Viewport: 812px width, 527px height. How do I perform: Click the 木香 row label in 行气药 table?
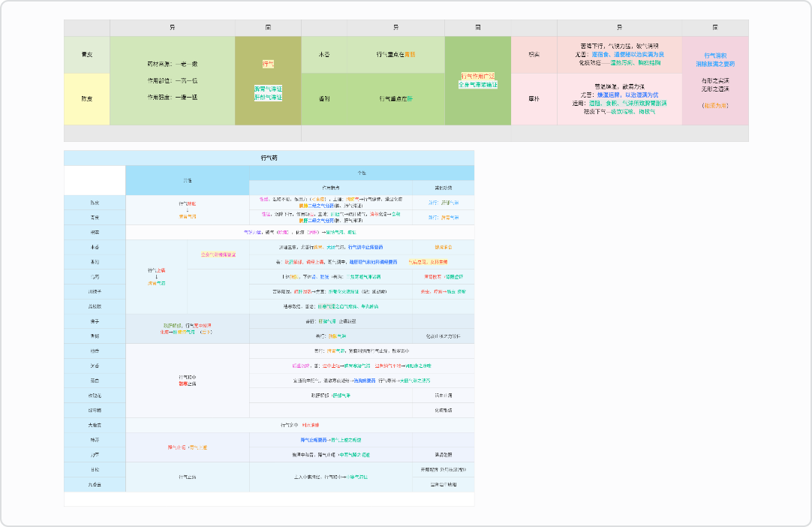95,247
